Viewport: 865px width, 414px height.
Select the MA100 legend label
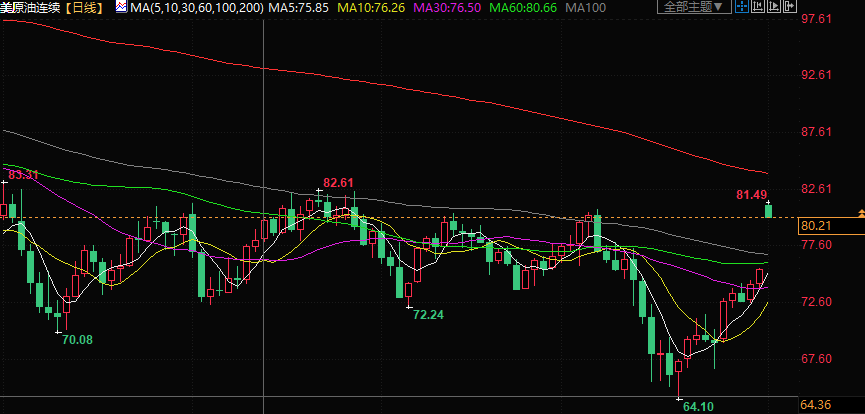590,7
